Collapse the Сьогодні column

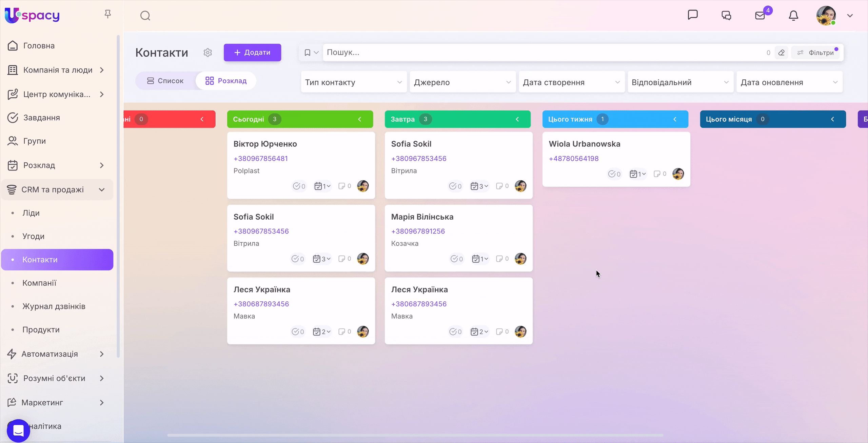(x=360, y=119)
